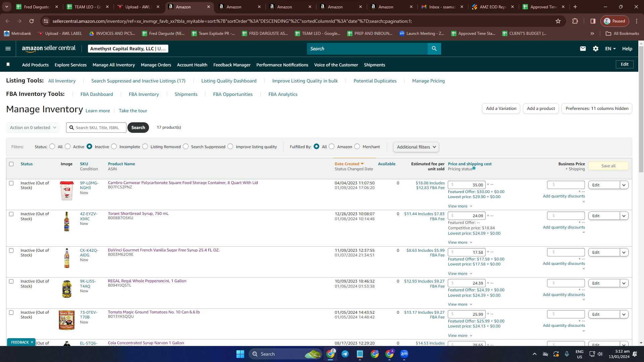Click the SKU search input field
The height and width of the screenshot is (362, 644).
96,128
